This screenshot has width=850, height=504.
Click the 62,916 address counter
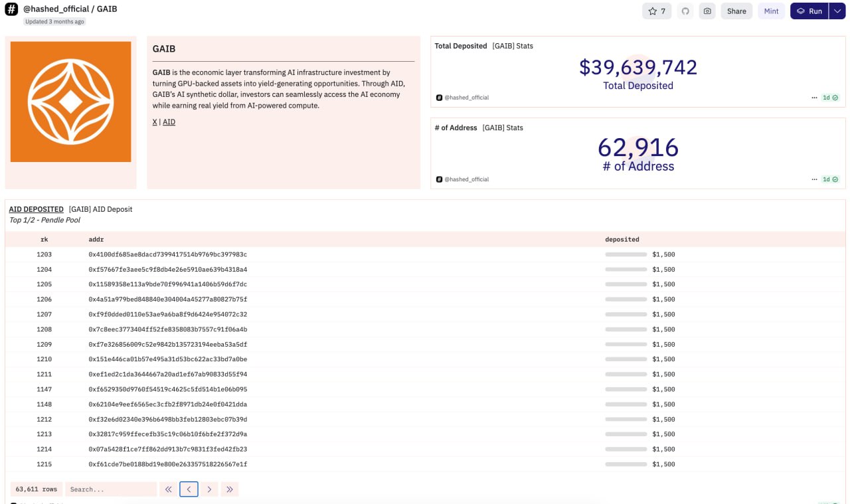(638, 147)
